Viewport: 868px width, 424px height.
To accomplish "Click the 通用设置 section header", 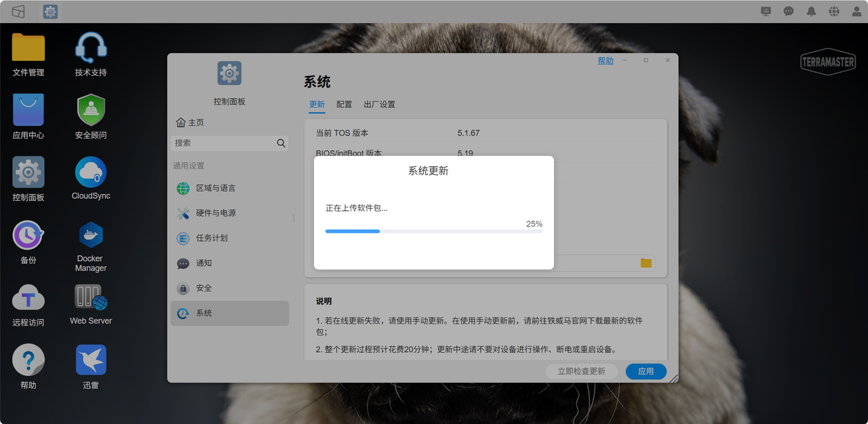I will [x=189, y=166].
